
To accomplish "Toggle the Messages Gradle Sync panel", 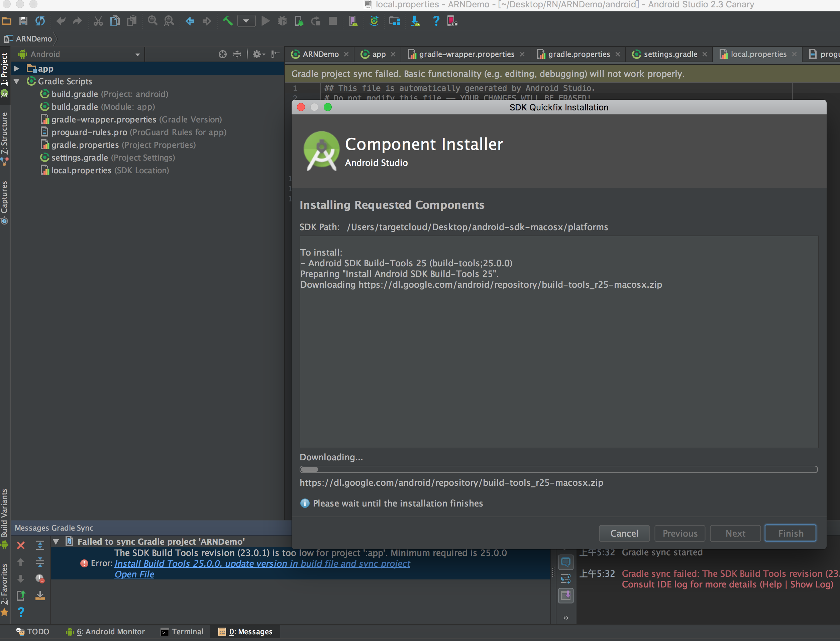I will tap(56, 527).
